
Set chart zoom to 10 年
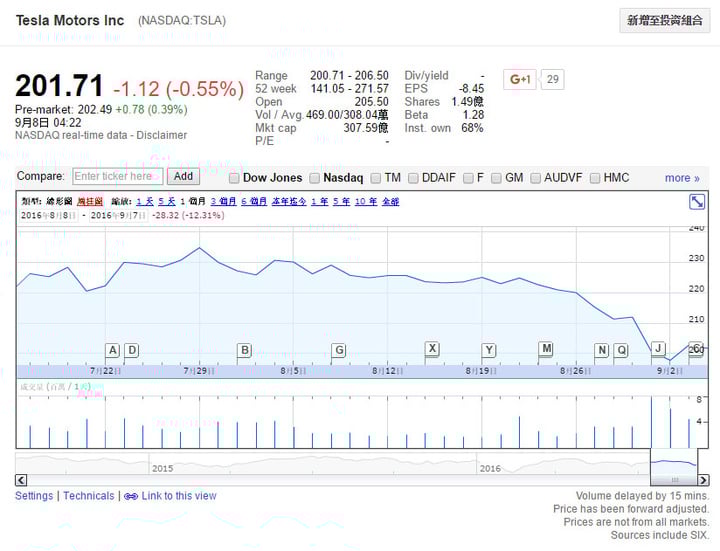(366, 201)
